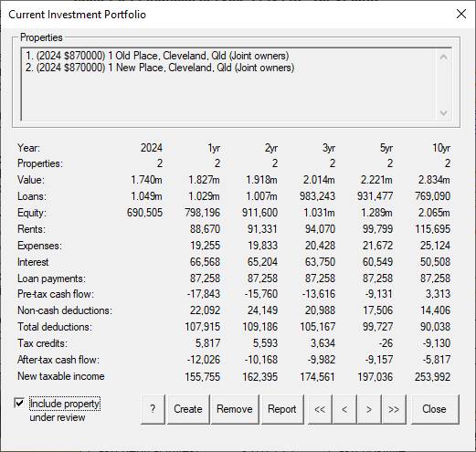Click the 10yr column header
The width and height of the screenshot is (476, 452).
tap(441, 148)
